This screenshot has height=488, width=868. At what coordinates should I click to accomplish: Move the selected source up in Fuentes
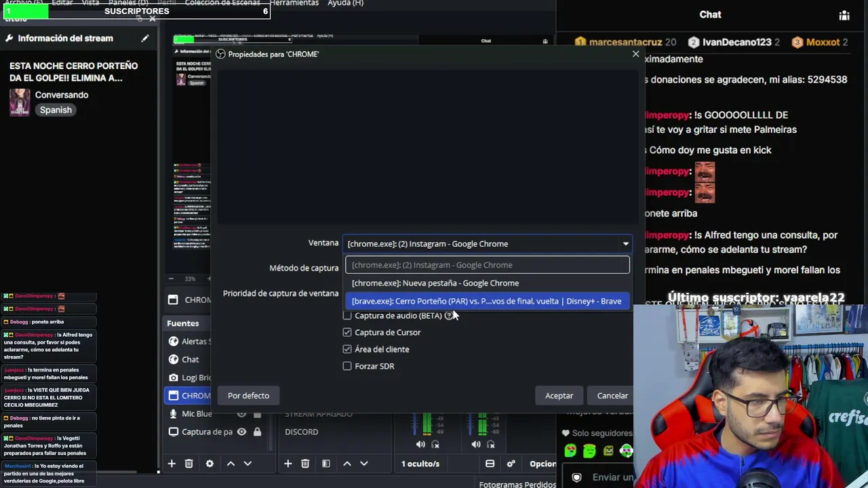point(231,464)
